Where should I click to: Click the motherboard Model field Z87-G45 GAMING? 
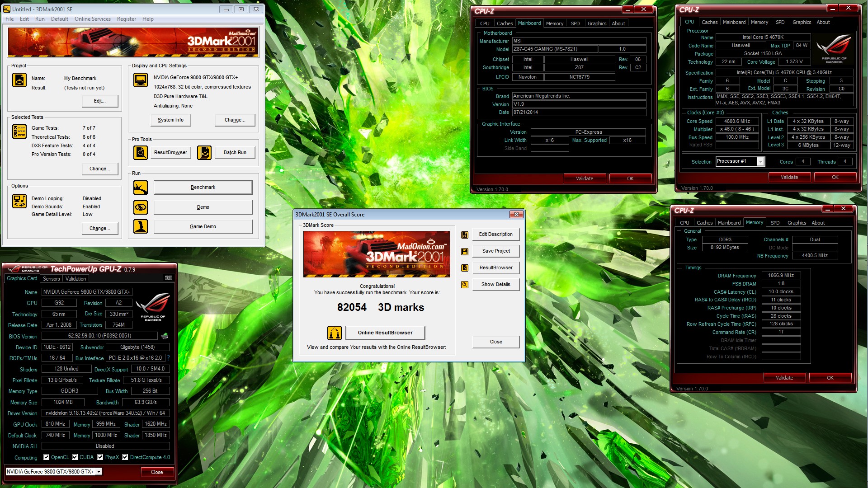click(x=555, y=49)
